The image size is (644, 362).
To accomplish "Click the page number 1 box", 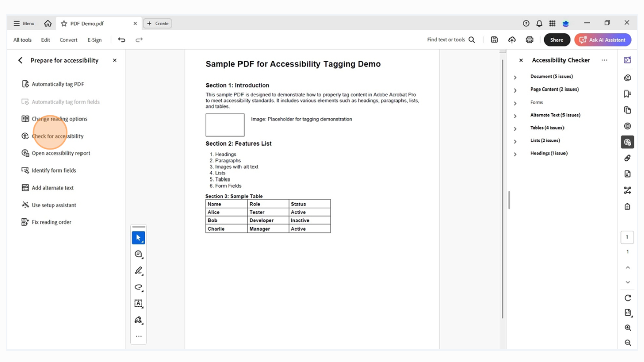I will point(627,237).
